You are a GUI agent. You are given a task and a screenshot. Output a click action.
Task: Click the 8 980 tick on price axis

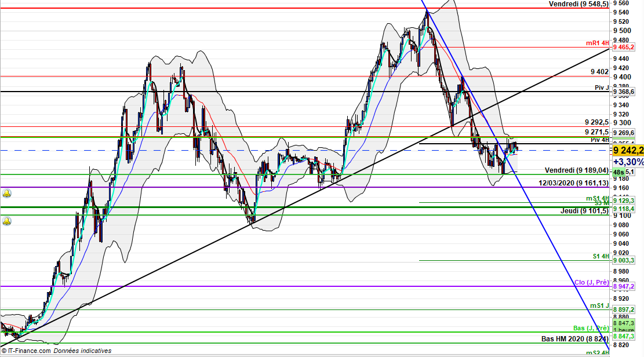[621, 272]
